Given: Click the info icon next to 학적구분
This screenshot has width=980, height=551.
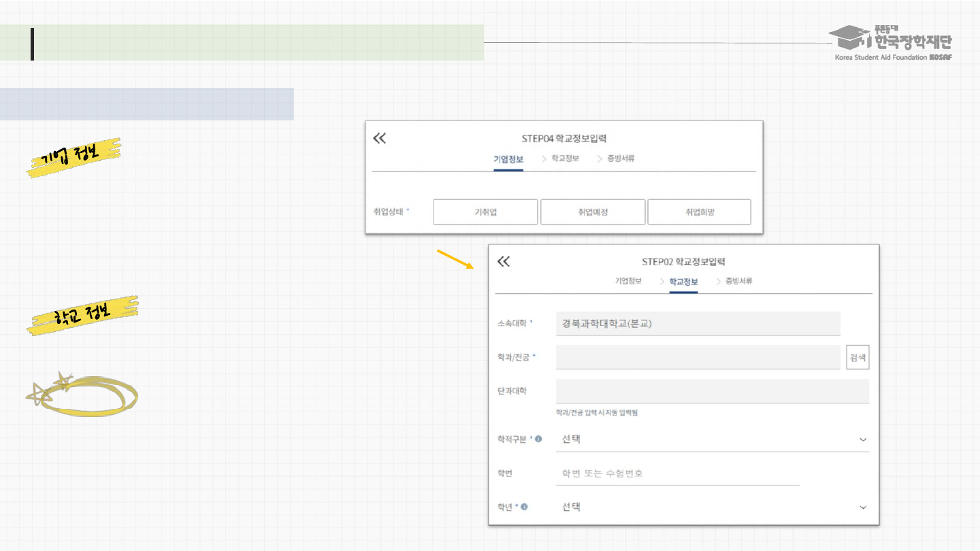Looking at the screenshot, I should coord(538,439).
